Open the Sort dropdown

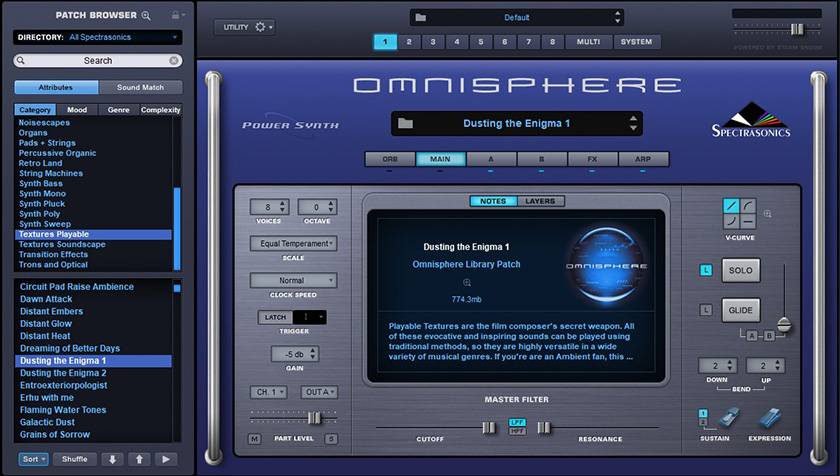33,459
